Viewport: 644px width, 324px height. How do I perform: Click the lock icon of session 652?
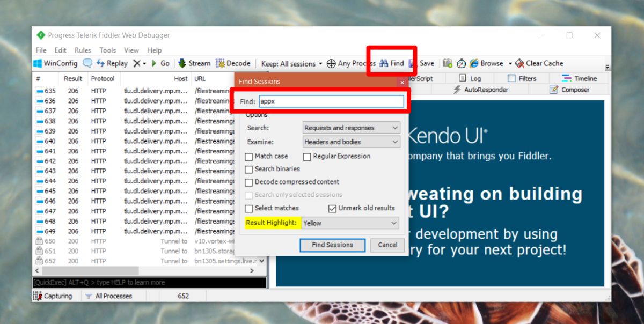tap(39, 261)
